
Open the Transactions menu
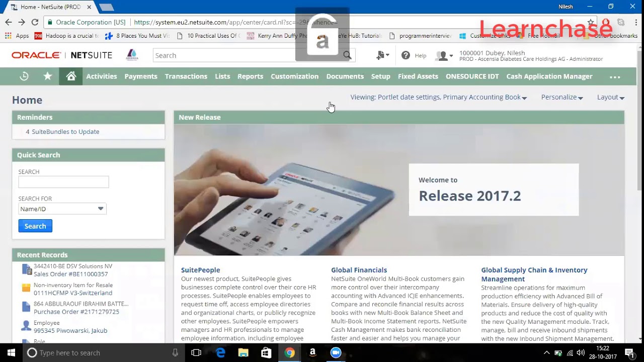click(x=186, y=76)
